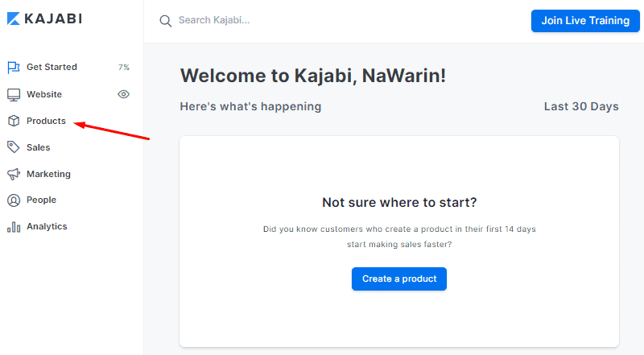Image resolution: width=644 pixels, height=355 pixels.
Task: Toggle the Website preview eye icon
Action: [x=124, y=94]
